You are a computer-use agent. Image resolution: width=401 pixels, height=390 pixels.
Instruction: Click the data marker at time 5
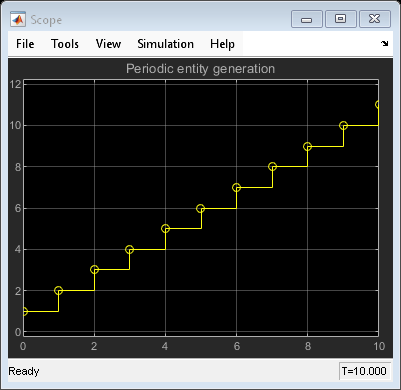click(200, 209)
